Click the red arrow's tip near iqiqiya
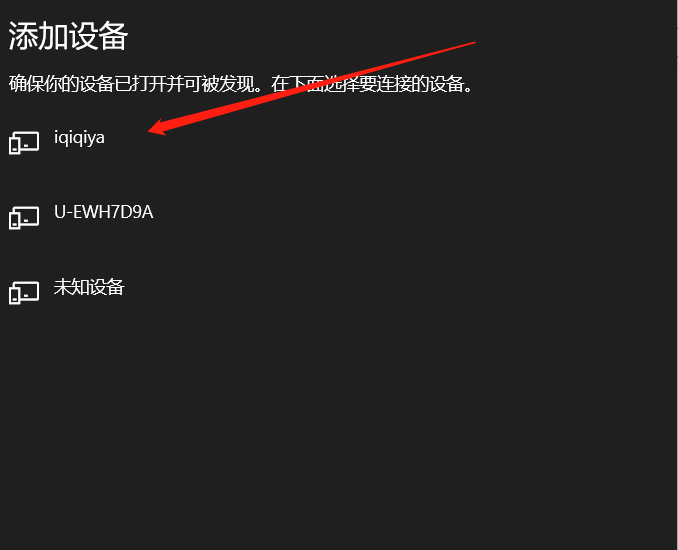678x550 pixels. pos(150,131)
